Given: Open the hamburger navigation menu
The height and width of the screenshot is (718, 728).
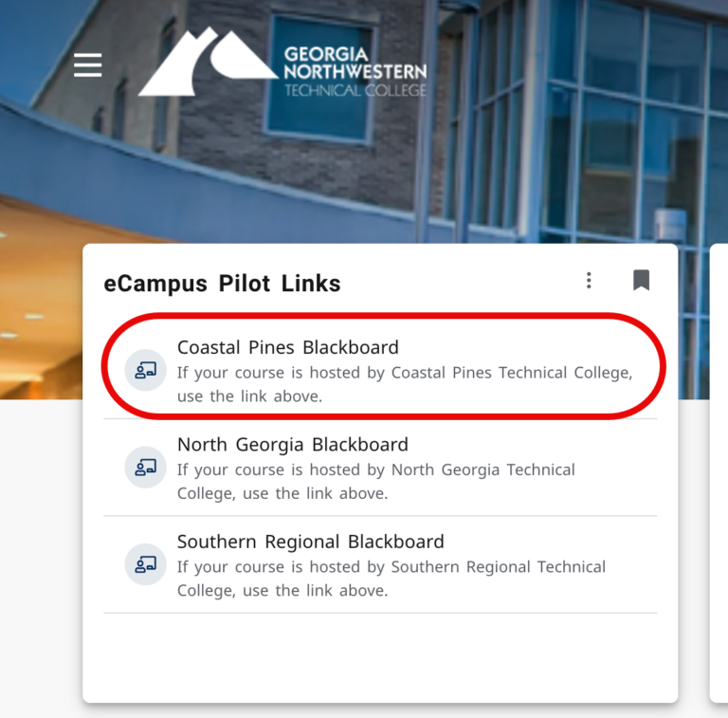Looking at the screenshot, I should (x=88, y=64).
